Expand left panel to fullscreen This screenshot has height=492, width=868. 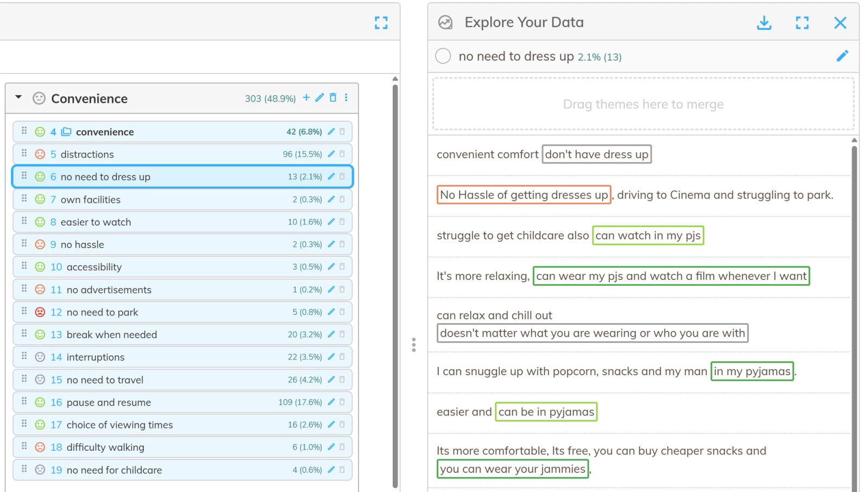381,22
